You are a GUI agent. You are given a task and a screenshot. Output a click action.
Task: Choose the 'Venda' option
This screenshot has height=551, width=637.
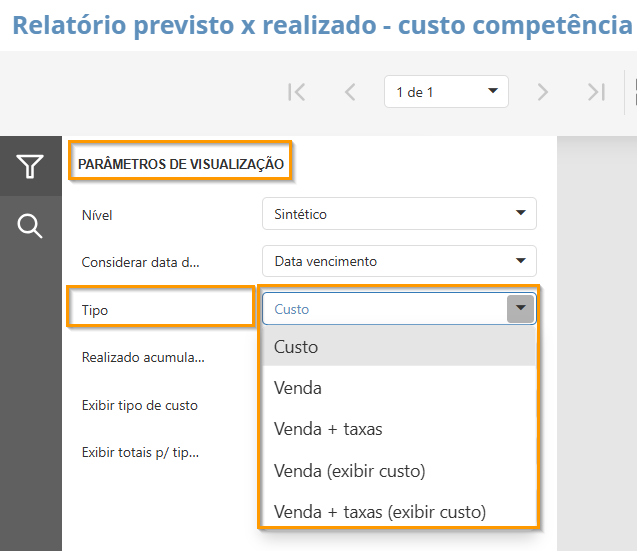[399, 388]
